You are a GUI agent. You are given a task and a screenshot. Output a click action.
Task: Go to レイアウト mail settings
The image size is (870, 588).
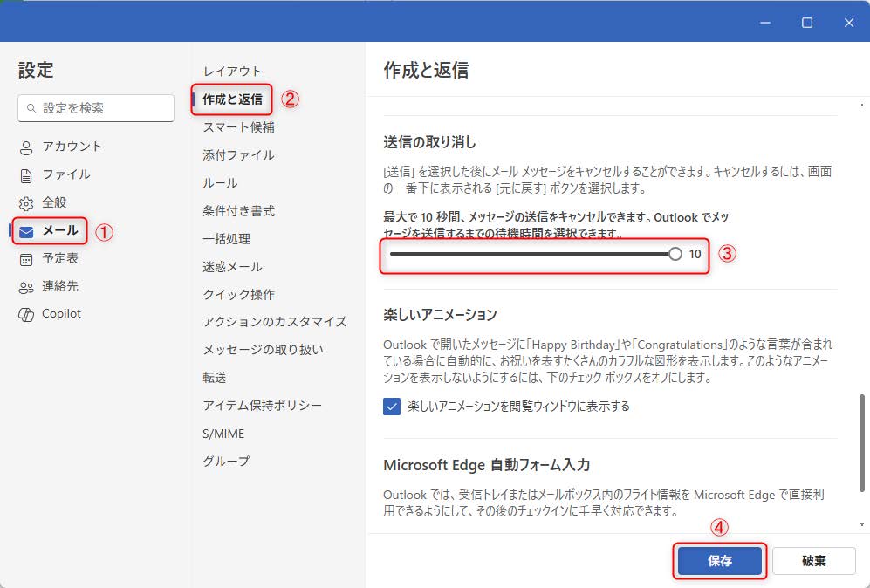232,71
